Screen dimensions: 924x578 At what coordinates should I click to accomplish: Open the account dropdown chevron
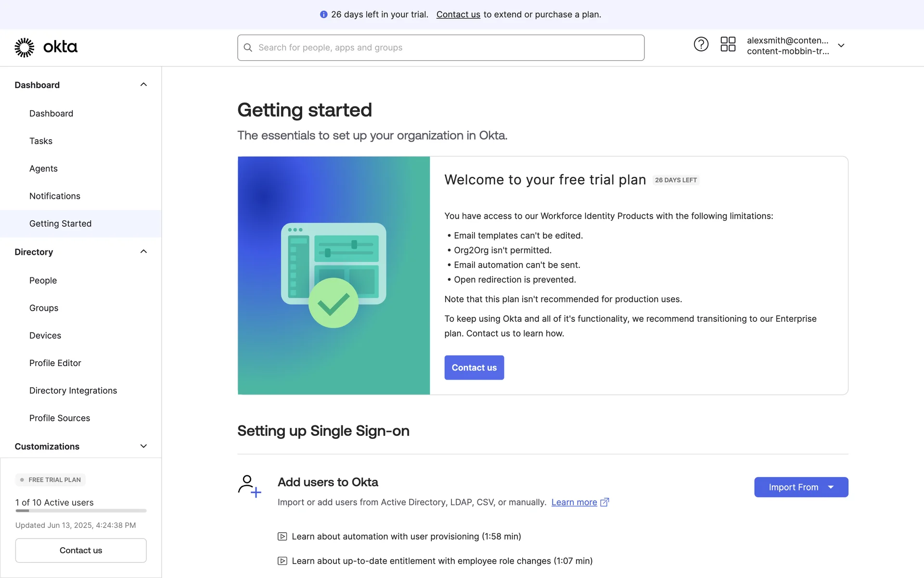tap(841, 45)
